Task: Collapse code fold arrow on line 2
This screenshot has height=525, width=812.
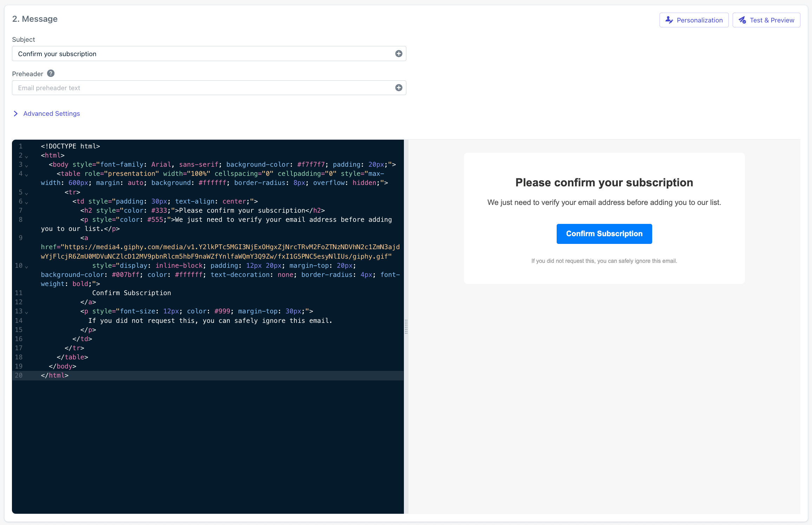Action: tap(27, 156)
